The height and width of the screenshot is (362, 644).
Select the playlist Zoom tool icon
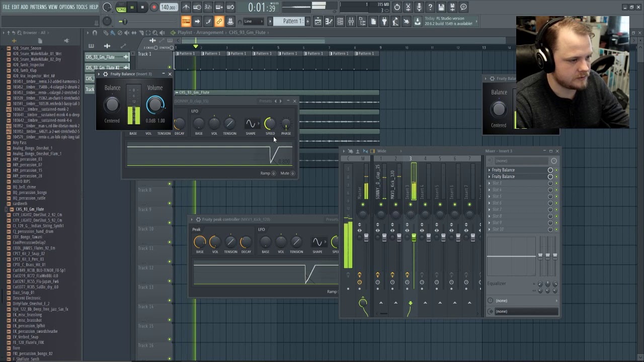point(155,33)
